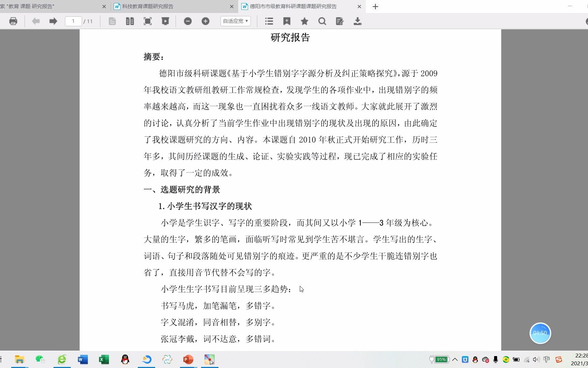This screenshot has height=368, width=588.
Task: Click the 01:50 recording timer bubble
Action: point(540,333)
